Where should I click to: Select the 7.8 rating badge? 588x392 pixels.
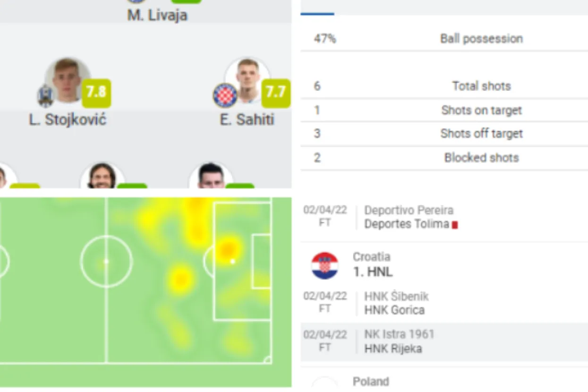pyautogui.click(x=96, y=93)
